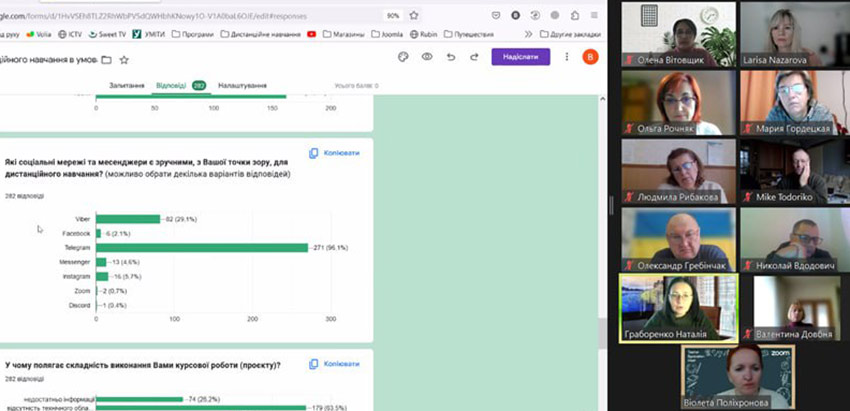Click the undo arrow in Forms header

pyautogui.click(x=451, y=57)
